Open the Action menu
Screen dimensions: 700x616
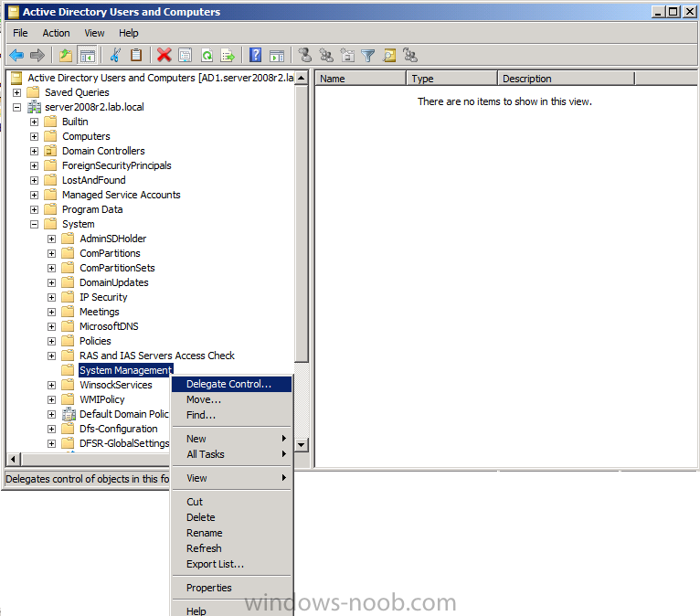click(x=56, y=33)
